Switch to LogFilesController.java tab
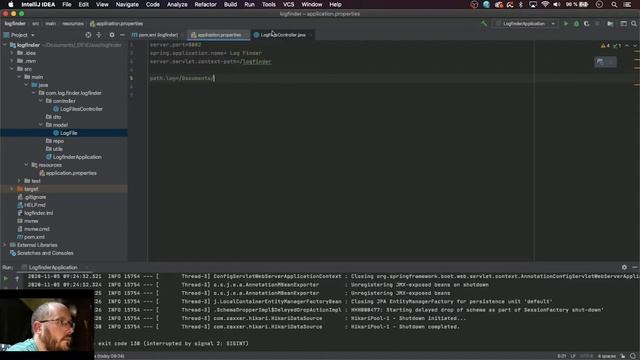 coord(283,35)
